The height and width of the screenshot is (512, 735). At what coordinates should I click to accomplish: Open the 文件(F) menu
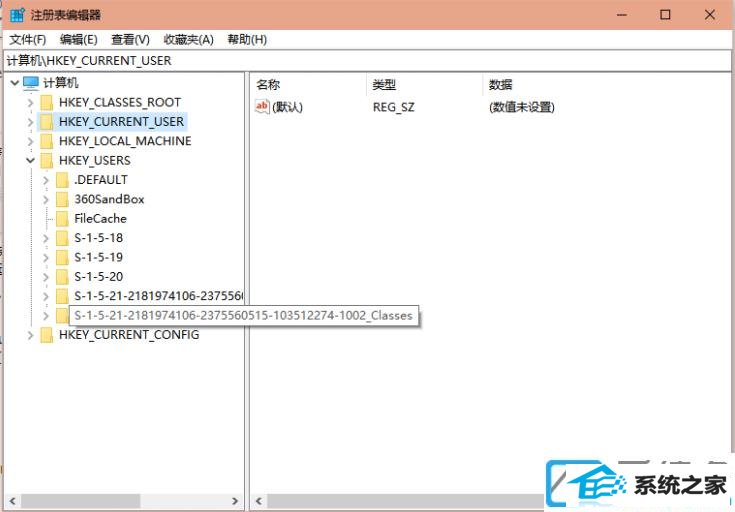tap(28, 40)
